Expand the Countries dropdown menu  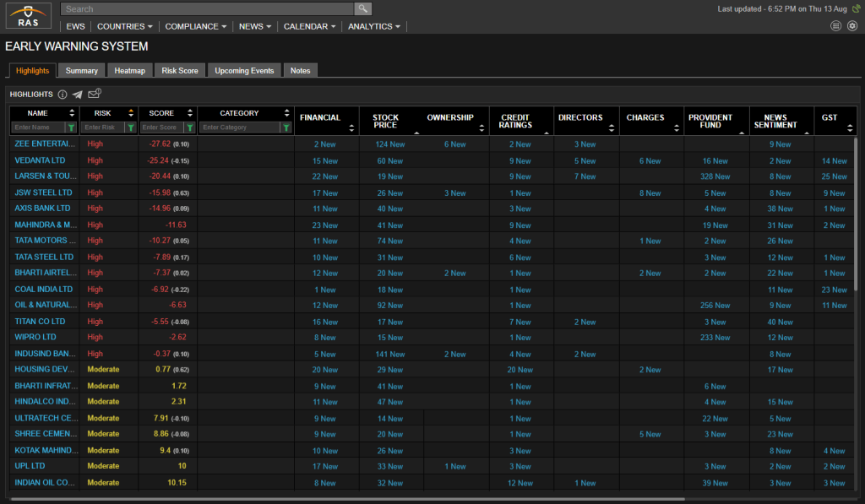(x=125, y=26)
